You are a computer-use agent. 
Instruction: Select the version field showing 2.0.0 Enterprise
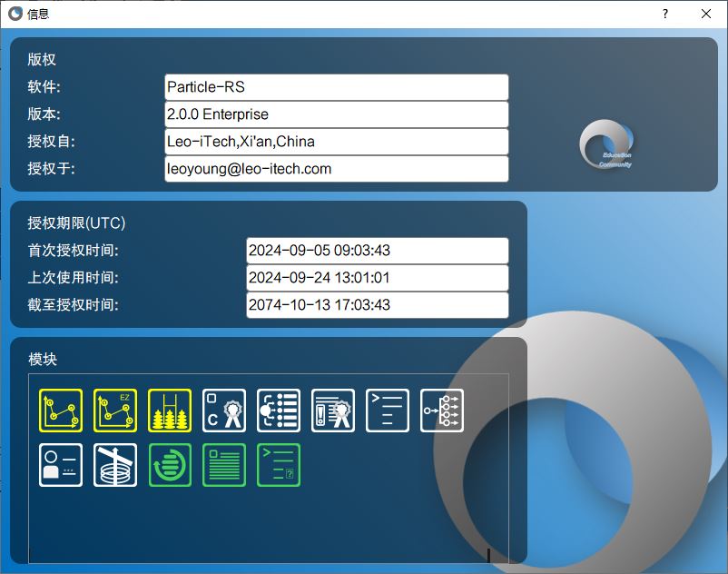(x=336, y=114)
